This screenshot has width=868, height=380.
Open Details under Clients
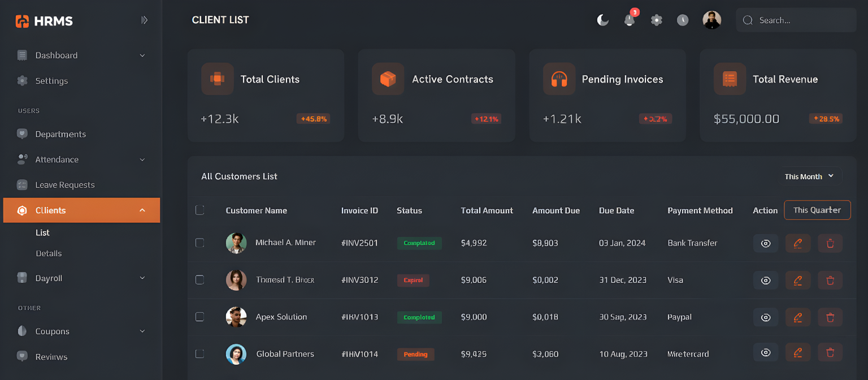pos(49,253)
